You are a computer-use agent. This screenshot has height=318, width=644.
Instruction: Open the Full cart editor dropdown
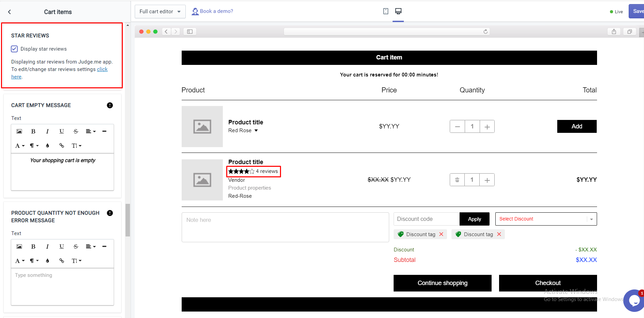[x=160, y=12]
